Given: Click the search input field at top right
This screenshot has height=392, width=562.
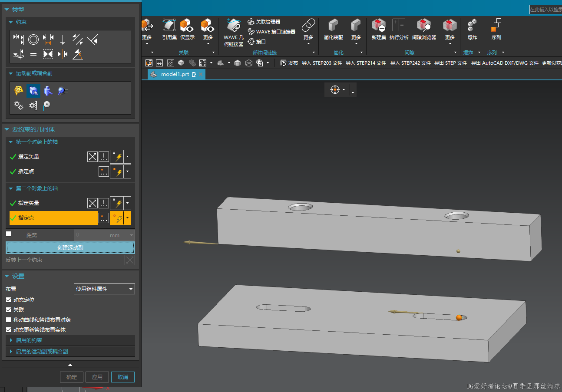Looking at the screenshot, I should [545, 10].
